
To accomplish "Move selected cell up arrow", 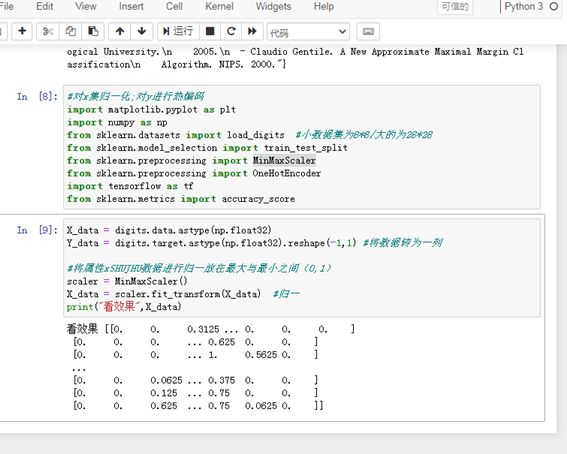I will [120, 31].
